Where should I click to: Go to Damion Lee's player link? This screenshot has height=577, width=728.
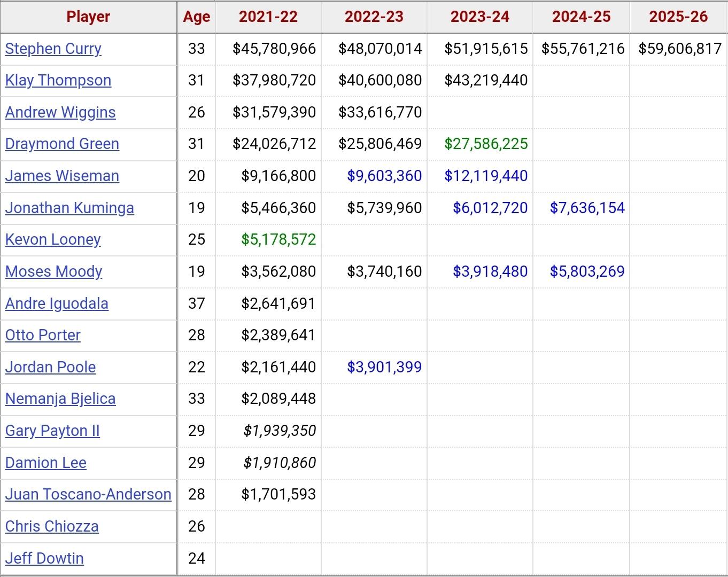click(x=45, y=463)
